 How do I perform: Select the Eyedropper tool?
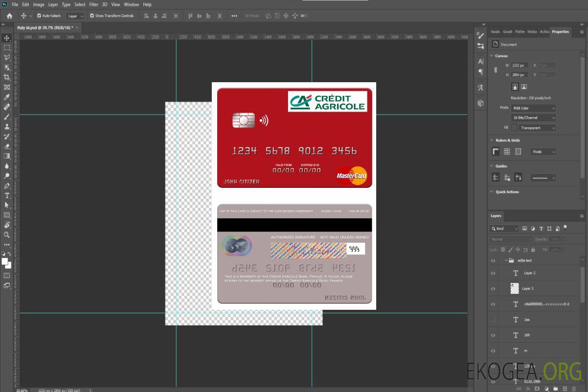(7, 97)
